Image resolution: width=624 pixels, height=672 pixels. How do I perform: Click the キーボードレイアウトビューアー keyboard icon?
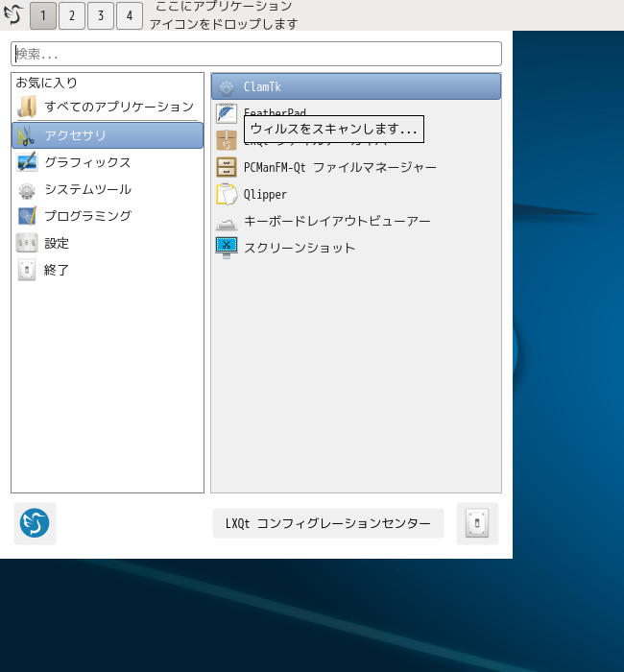tap(227, 224)
